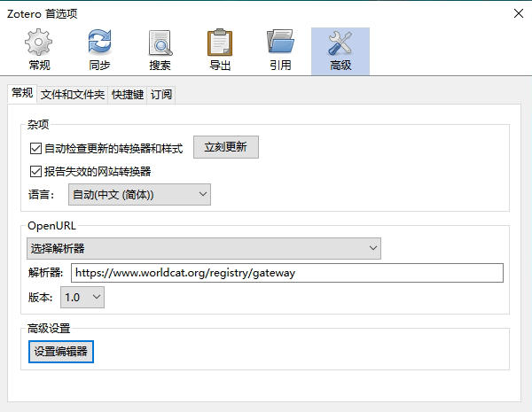Open the 常规 gear preferences pane

[x=39, y=51]
